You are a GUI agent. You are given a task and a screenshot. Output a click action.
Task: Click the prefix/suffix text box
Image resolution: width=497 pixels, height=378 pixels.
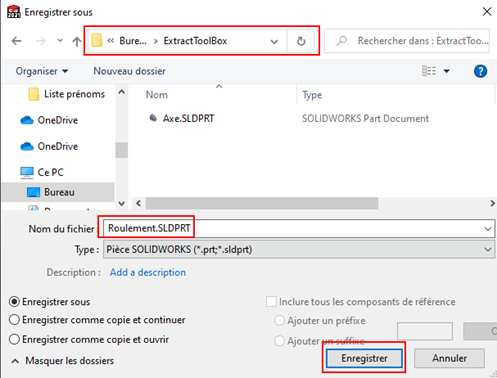pos(425,331)
